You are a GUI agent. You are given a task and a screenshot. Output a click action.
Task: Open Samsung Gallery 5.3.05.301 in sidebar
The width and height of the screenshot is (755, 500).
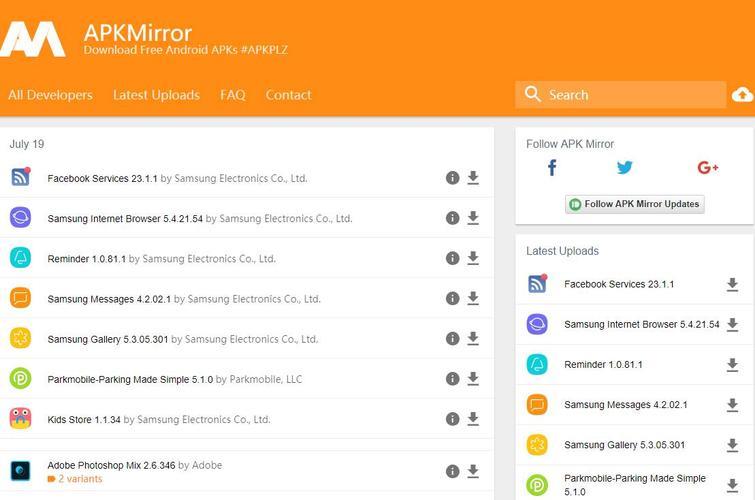click(625, 445)
